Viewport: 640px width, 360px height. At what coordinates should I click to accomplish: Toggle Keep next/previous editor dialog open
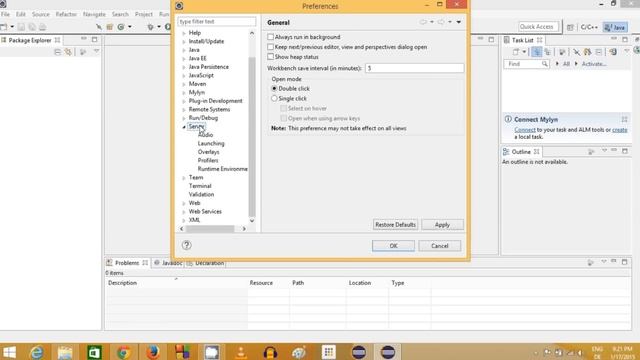270,47
